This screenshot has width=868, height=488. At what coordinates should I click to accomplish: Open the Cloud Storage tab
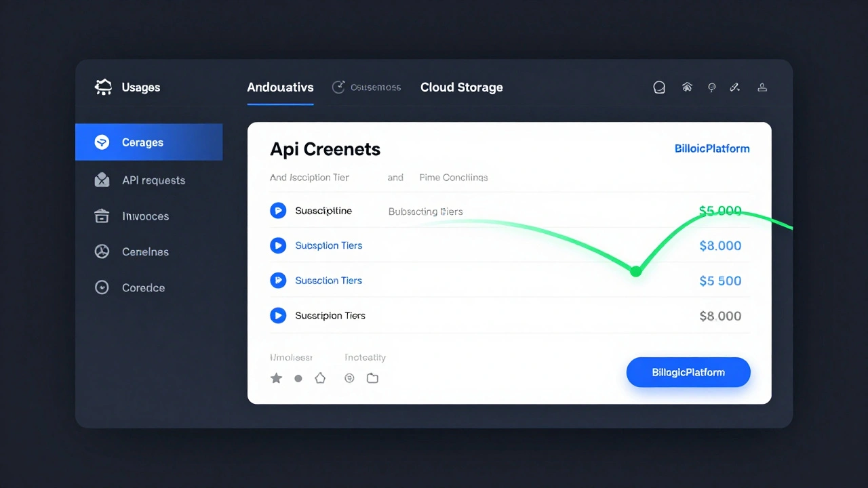point(461,87)
